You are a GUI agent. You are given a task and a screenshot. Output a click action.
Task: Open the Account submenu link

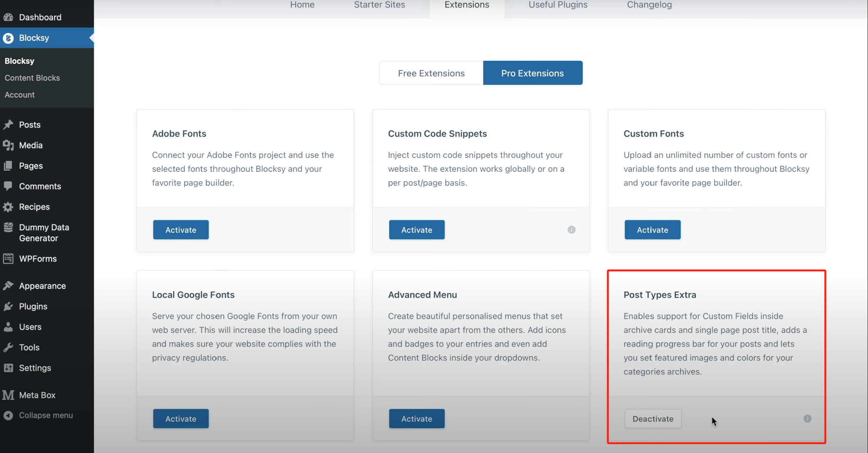20,95
